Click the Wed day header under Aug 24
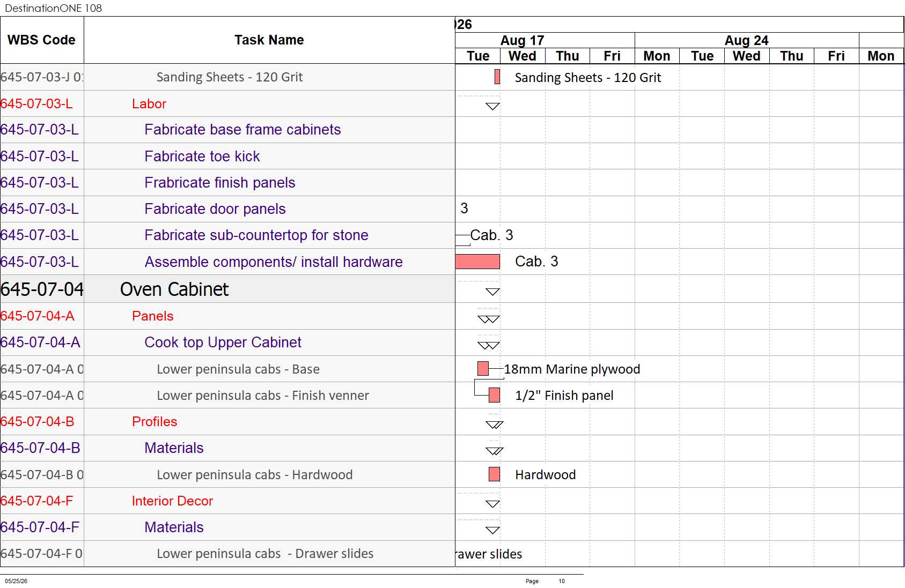Viewport: 905px width, 588px height. click(x=747, y=56)
